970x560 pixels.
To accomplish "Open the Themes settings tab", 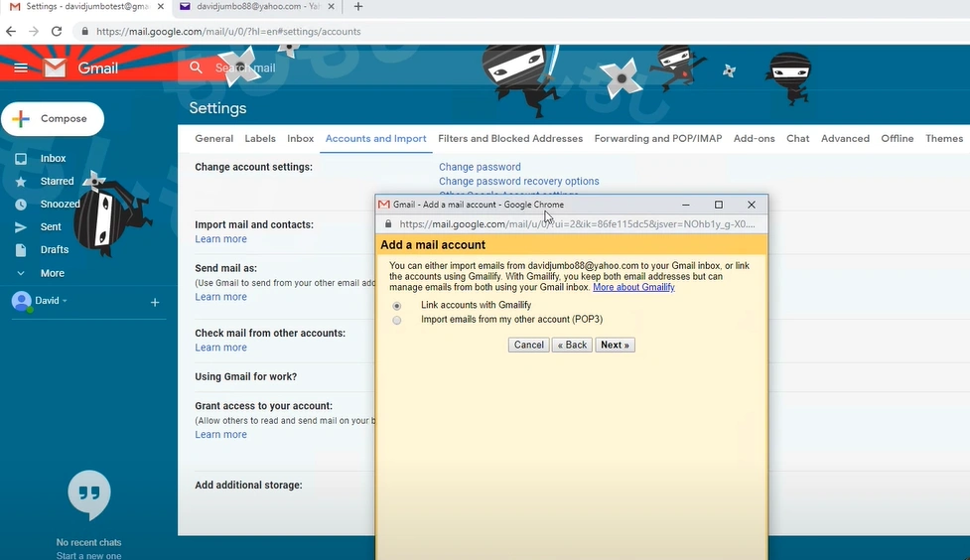I will pyautogui.click(x=944, y=139).
